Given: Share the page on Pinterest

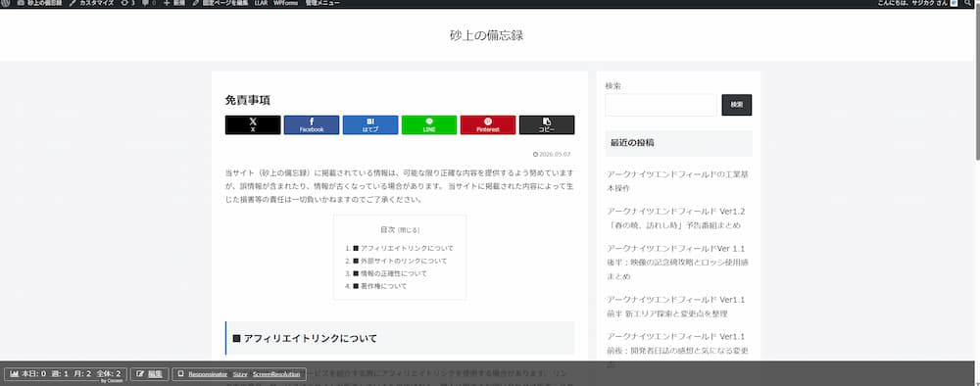Looking at the screenshot, I should point(487,125).
